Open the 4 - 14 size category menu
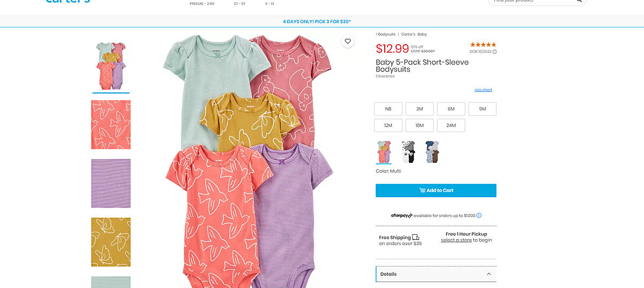This screenshot has height=288, width=644. coord(269,3)
